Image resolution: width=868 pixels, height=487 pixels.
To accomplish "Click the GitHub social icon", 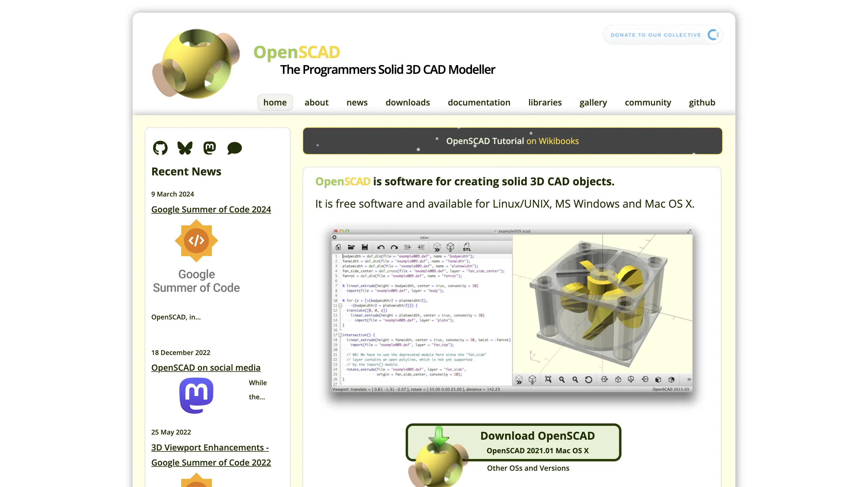I will point(160,148).
